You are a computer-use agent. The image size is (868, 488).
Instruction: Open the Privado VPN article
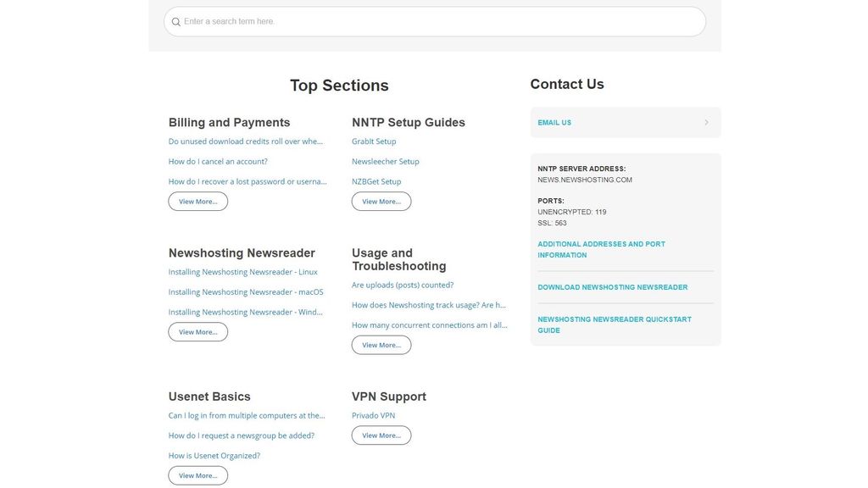(x=374, y=414)
